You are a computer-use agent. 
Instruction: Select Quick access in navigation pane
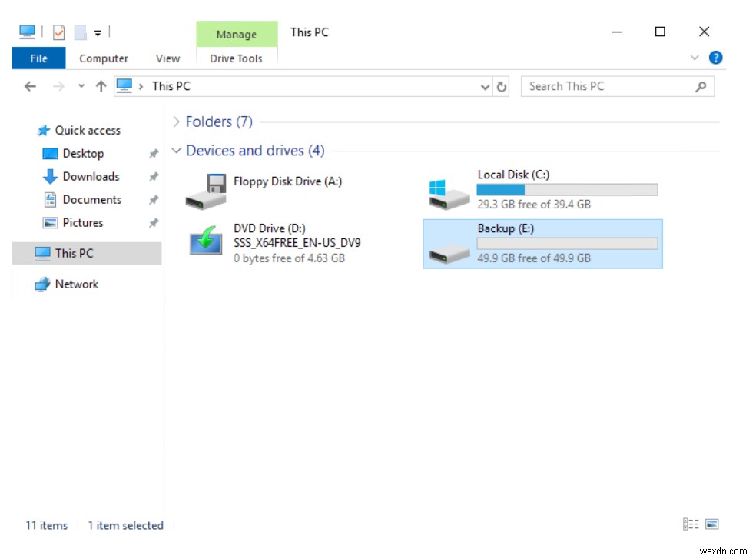[x=88, y=131]
